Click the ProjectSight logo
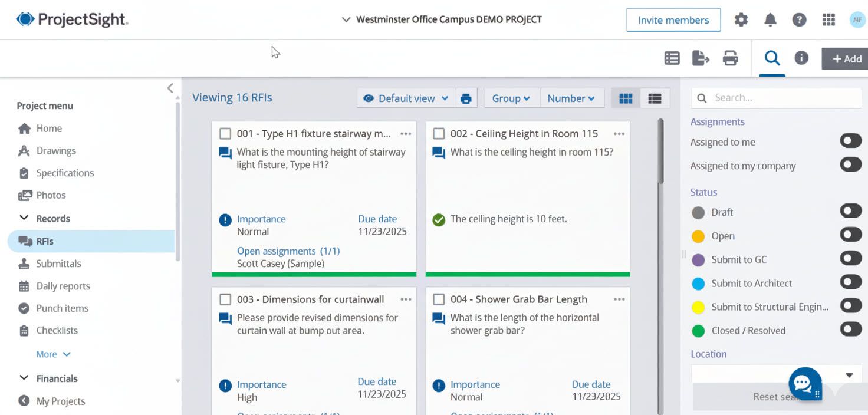Image resolution: width=868 pixels, height=415 pixels. [72, 19]
